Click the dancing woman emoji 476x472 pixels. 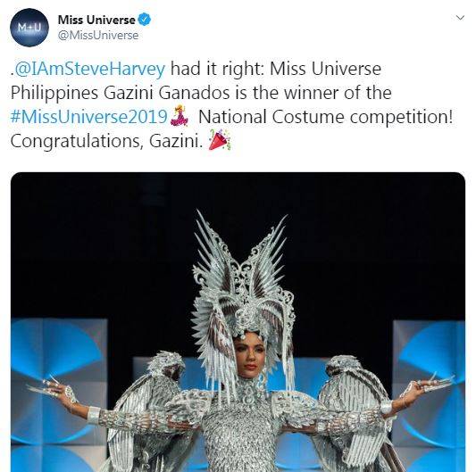pos(180,116)
